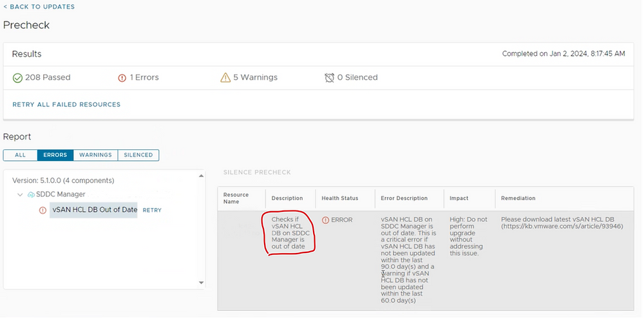Retry the vSAN HCL DB precheck
Image resolution: width=644 pixels, height=318 pixels.
[x=152, y=210]
